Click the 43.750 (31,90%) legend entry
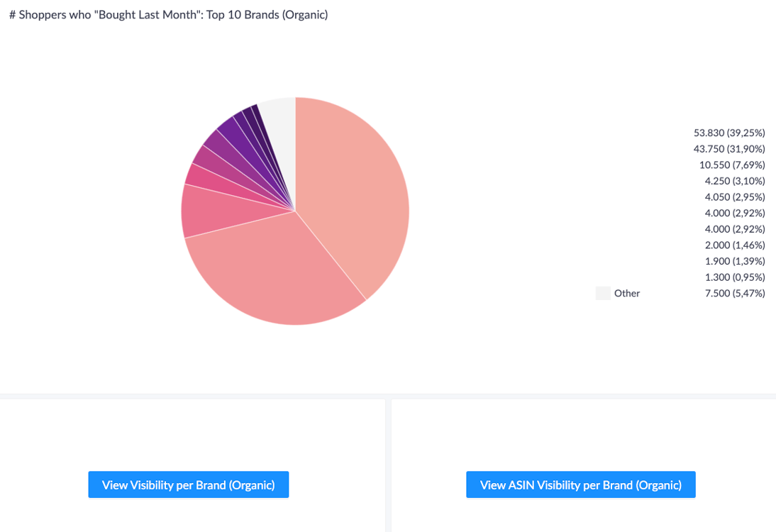This screenshot has width=776, height=532. click(729, 149)
